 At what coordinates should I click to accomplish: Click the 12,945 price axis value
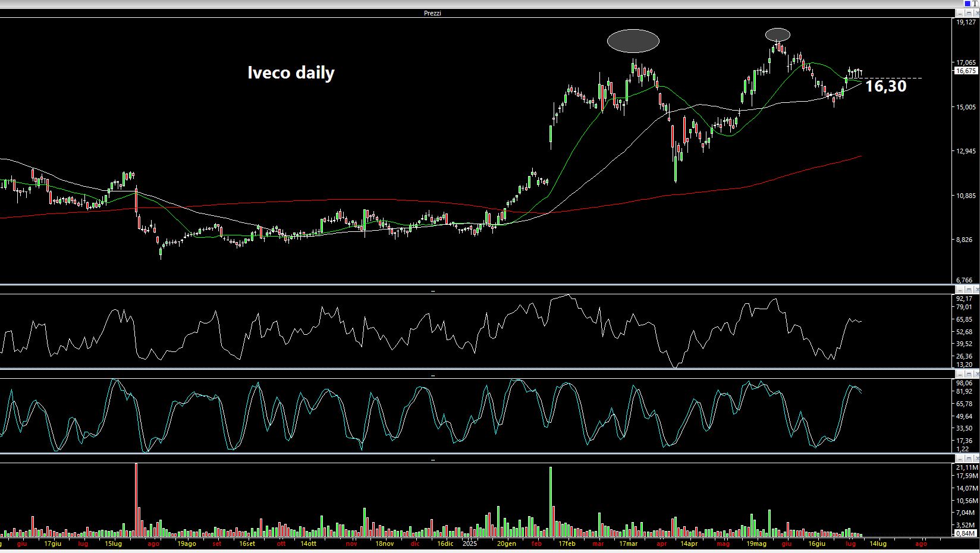966,151
